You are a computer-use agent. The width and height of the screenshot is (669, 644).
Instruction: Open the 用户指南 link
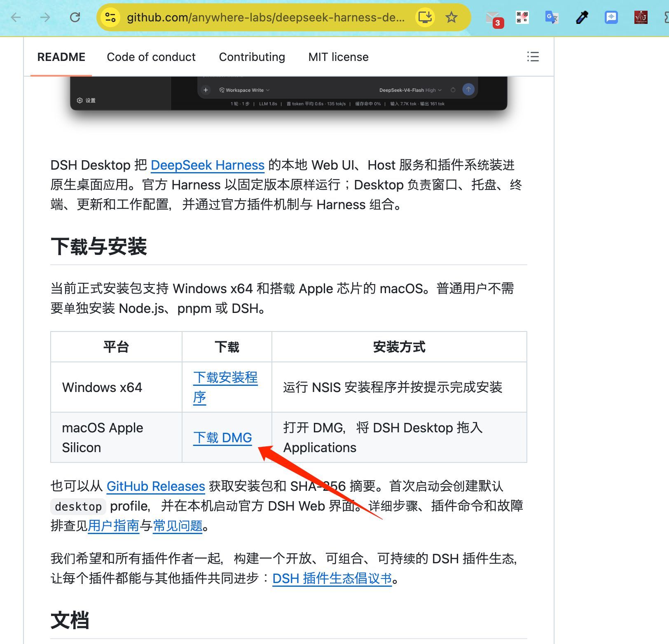tap(113, 526)
